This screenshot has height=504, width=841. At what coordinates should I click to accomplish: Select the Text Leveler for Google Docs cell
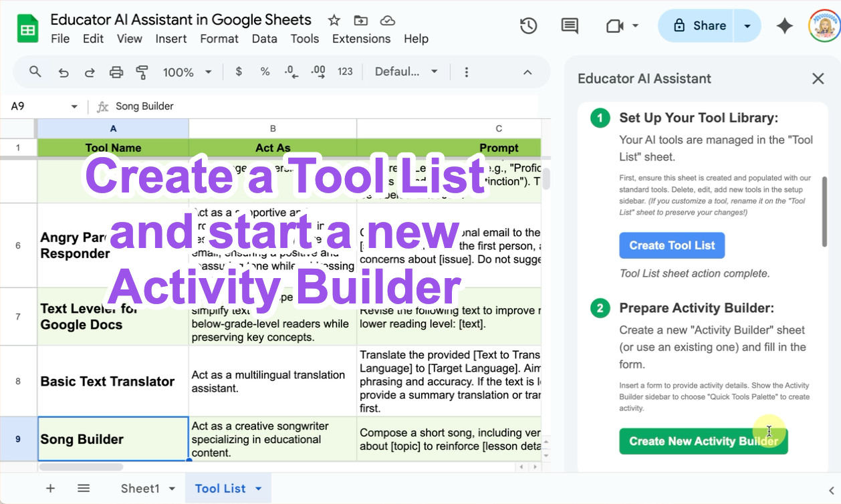[113, 317]
